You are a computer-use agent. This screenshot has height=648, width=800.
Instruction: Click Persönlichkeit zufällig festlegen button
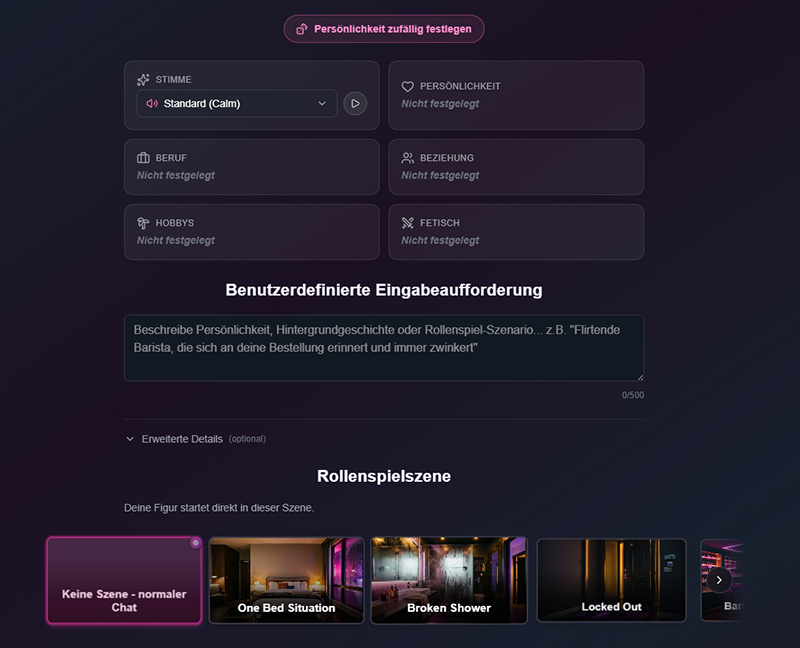click(x=384, y=29)
